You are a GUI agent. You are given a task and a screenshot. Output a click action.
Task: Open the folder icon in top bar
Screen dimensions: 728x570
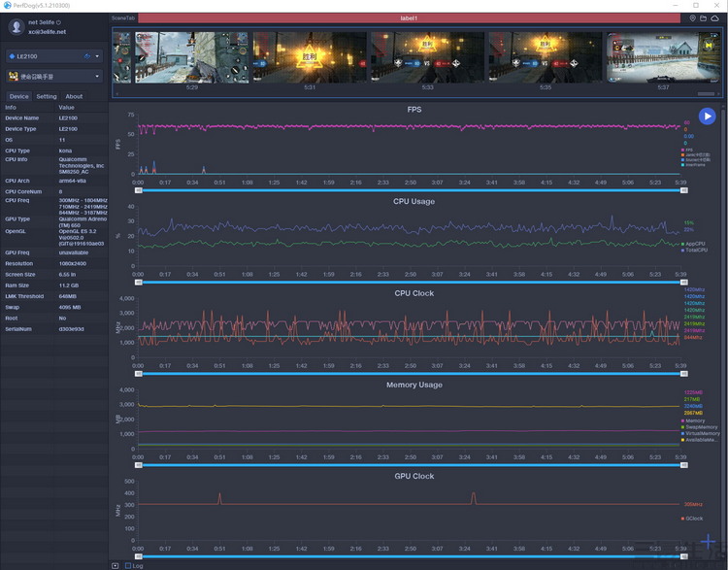pyautogui.click(x=704, y=18)
